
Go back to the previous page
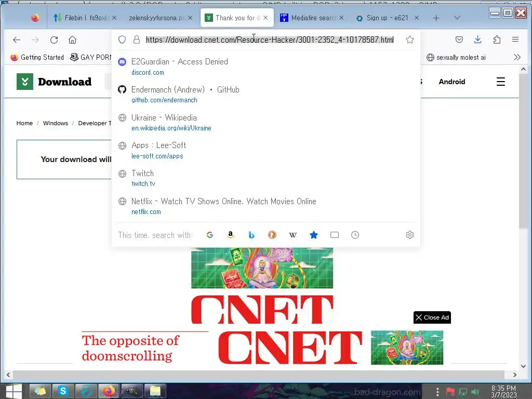16,40
